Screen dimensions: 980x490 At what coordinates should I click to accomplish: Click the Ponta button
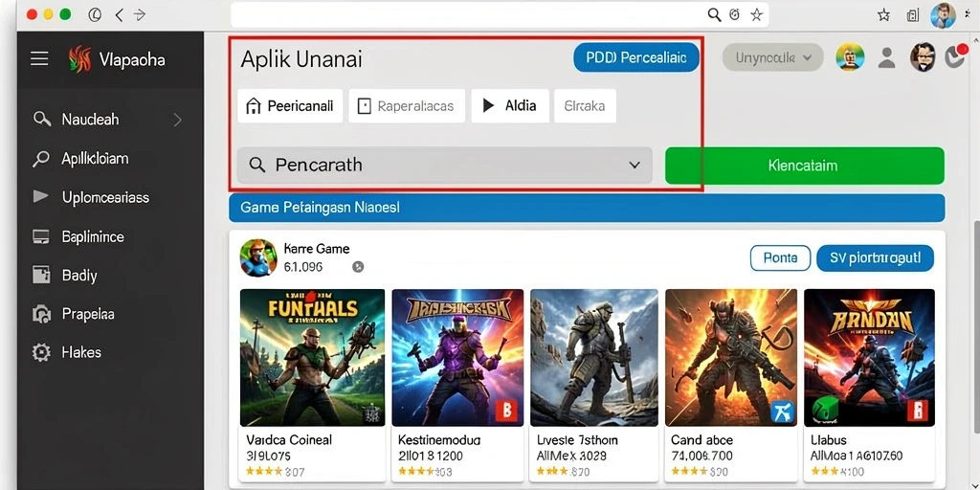pyautogui.click(x=780, y=257)
